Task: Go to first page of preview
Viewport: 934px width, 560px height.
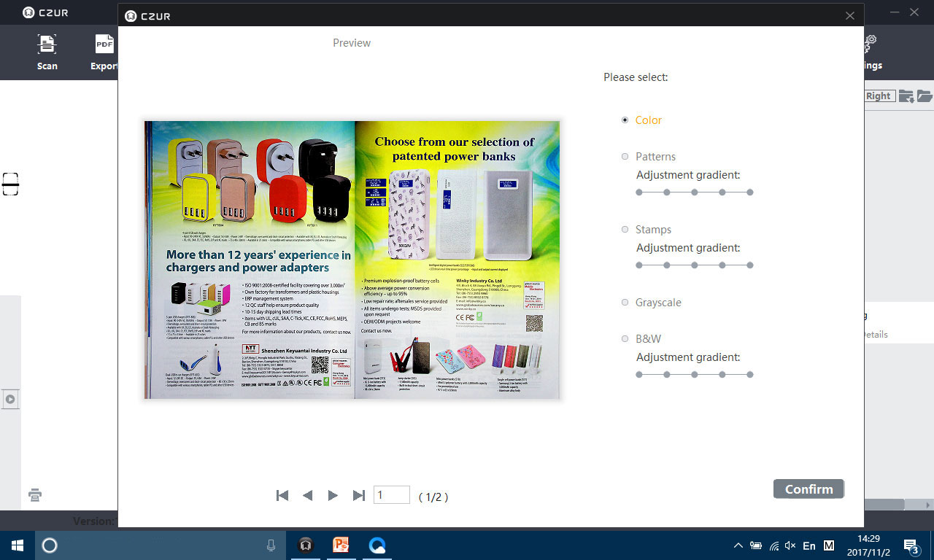Action: click(x=282, y=496)
